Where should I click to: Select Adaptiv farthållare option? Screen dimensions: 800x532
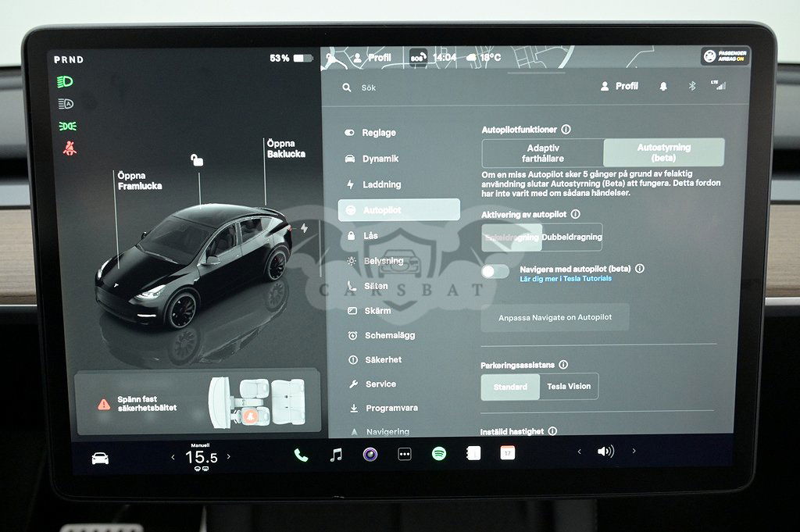click(x=543, y=153)
